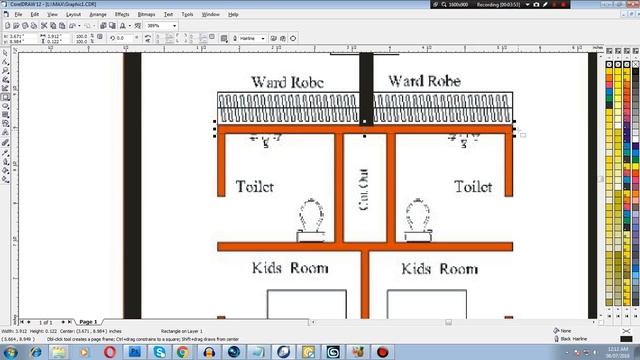Select the Polygon tool in toolbox
This screenshot has height=360, width=640.
(5, 115)
